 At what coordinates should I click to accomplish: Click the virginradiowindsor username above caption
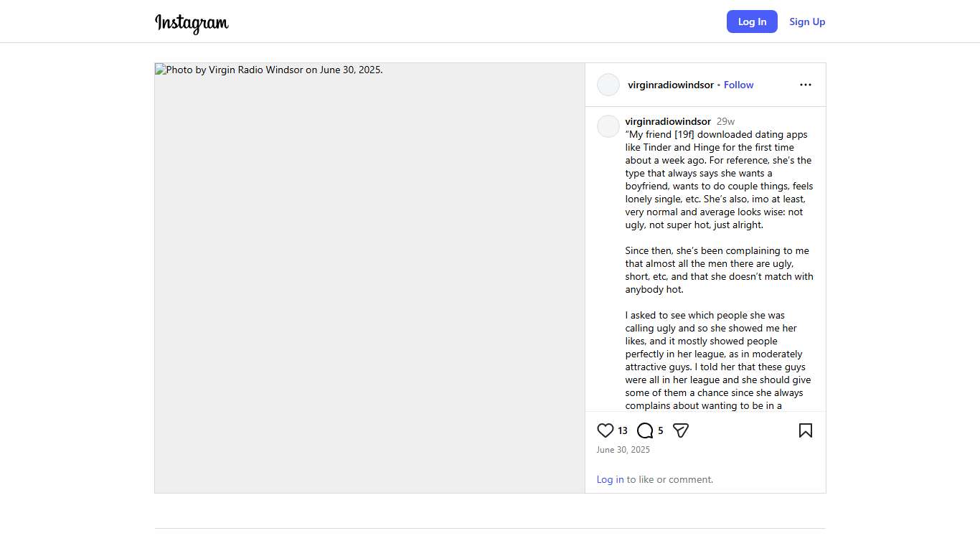point(668,121)
